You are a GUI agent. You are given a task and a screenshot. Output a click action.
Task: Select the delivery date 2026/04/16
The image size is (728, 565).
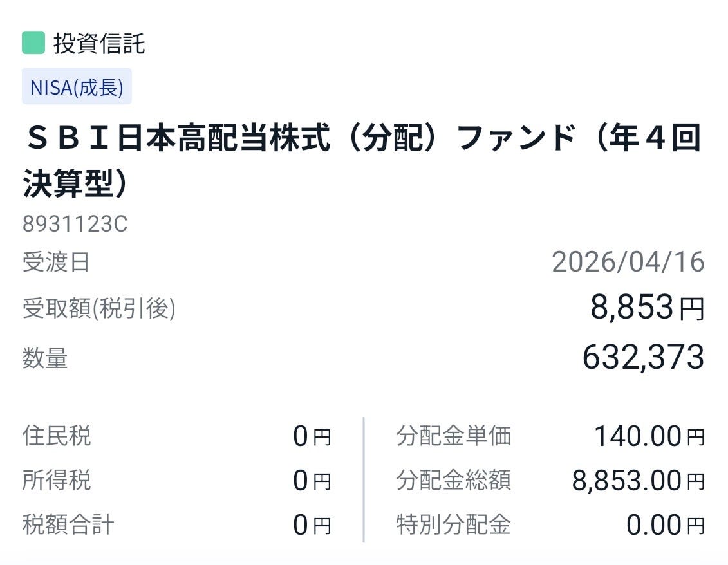tap(628, 262)
